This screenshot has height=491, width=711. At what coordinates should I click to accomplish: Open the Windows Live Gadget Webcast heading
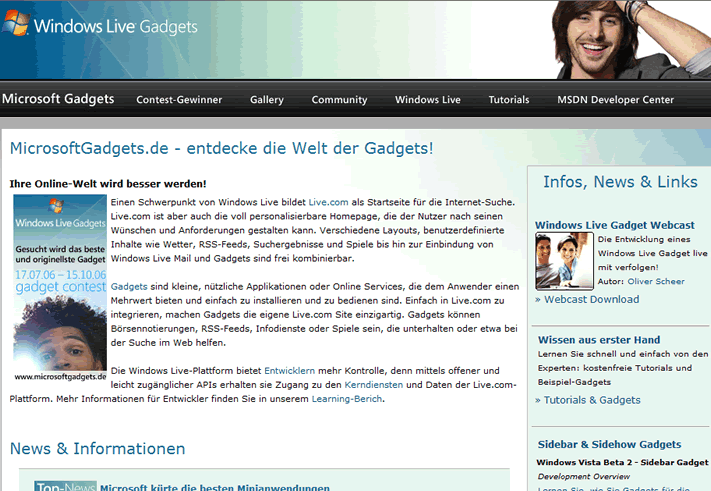click(x=614, y=225)
